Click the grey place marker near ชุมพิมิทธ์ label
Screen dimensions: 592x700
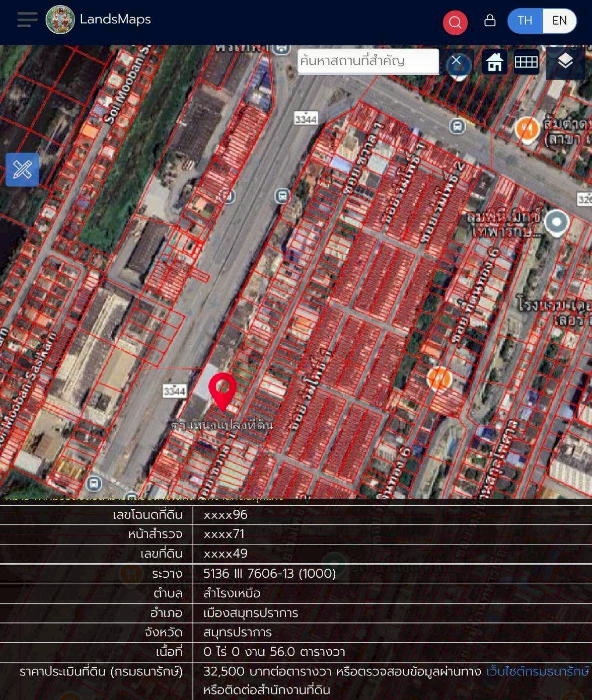[x=556, y=222]
